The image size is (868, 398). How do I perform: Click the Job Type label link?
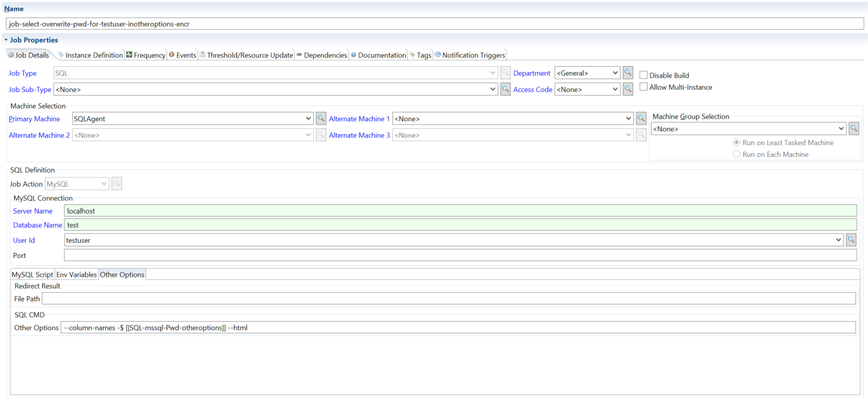[23, 73]
